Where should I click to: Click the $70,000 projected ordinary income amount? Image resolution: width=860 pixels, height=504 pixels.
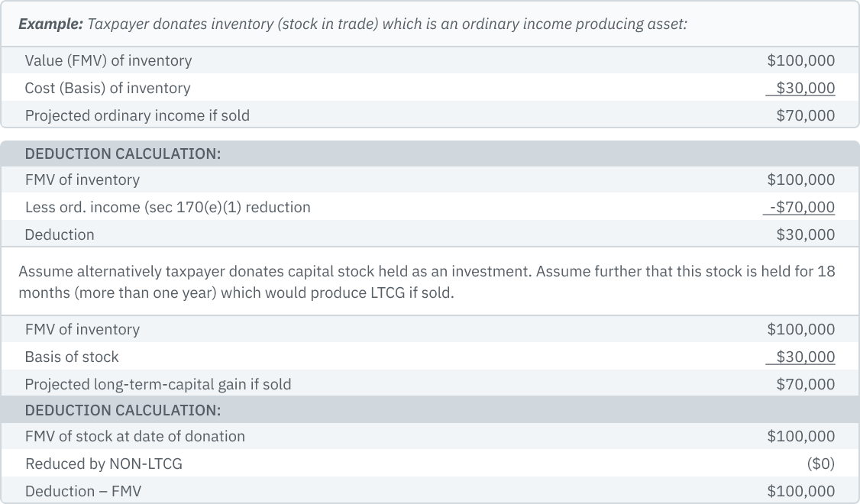coord(805,115)
